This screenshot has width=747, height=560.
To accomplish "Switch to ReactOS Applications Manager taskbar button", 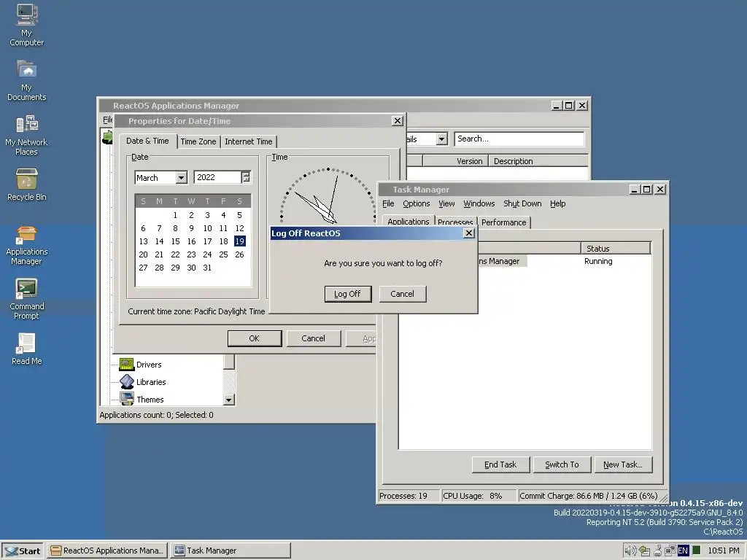I will tap(107, 551).
